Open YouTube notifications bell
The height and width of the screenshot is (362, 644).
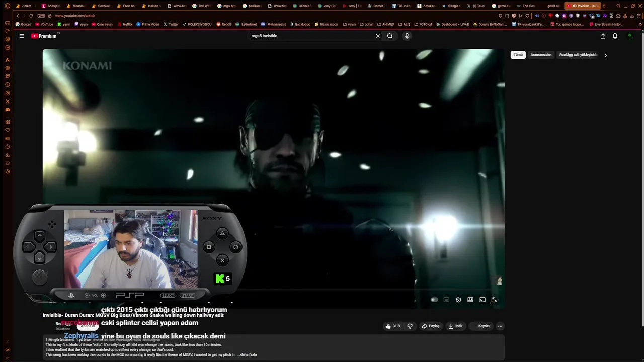coord(615,36)
